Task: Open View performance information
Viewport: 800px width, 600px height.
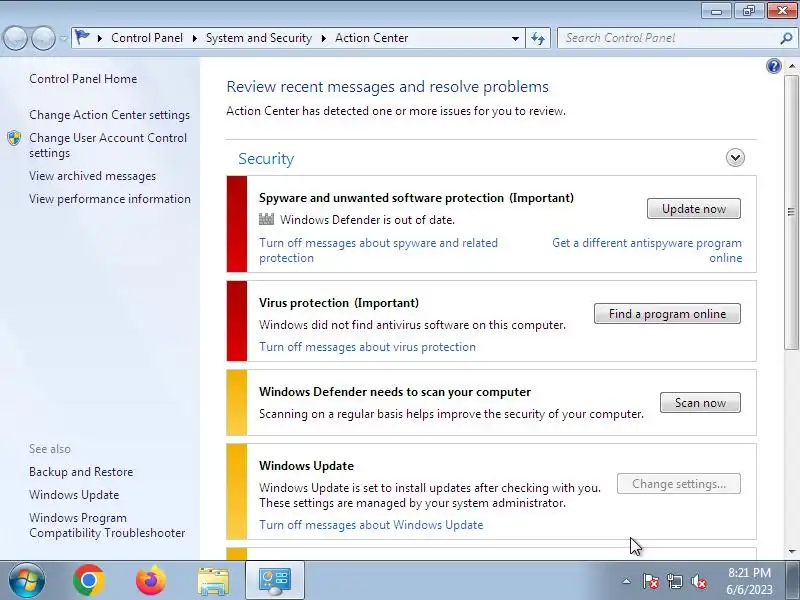Action: [110, 199]
